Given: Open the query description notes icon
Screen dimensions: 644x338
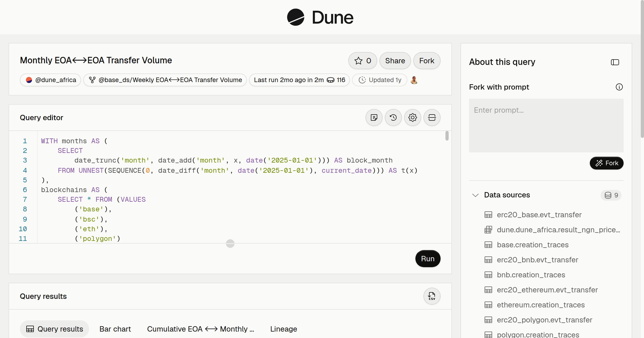Looking at the screenshot, I should click(374, 117).
